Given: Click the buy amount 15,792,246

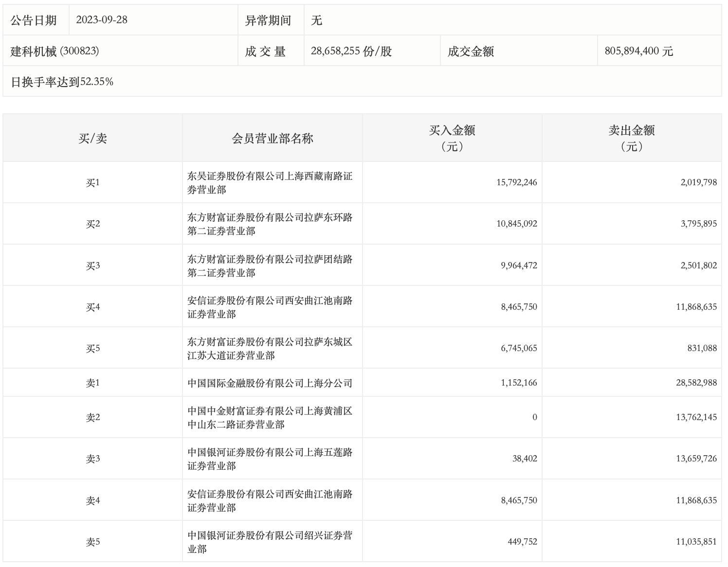Looking at the screenshot, I should [x=516, y=183].
